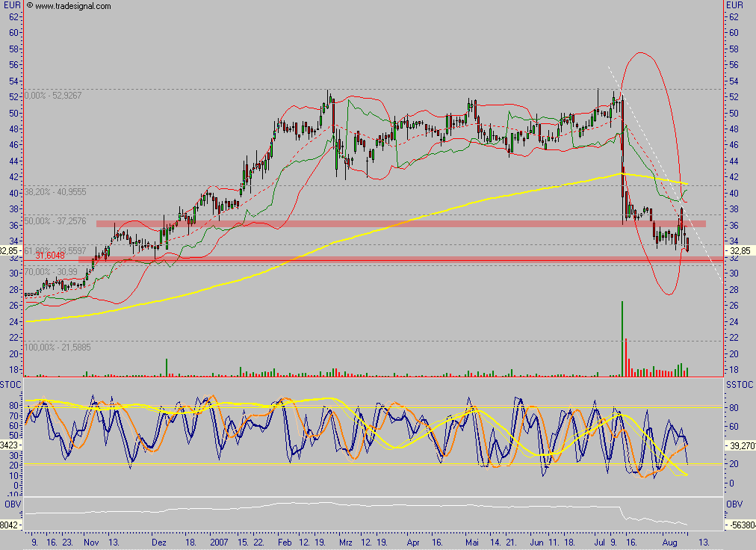Select the lower red shaded zone near 32
756x550 pixels.
[400, 259]
